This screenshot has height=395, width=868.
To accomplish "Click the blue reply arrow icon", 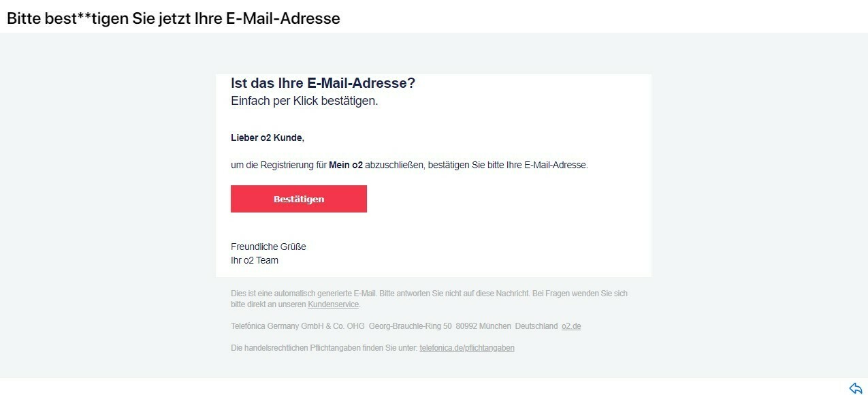I will click(855, 388).
